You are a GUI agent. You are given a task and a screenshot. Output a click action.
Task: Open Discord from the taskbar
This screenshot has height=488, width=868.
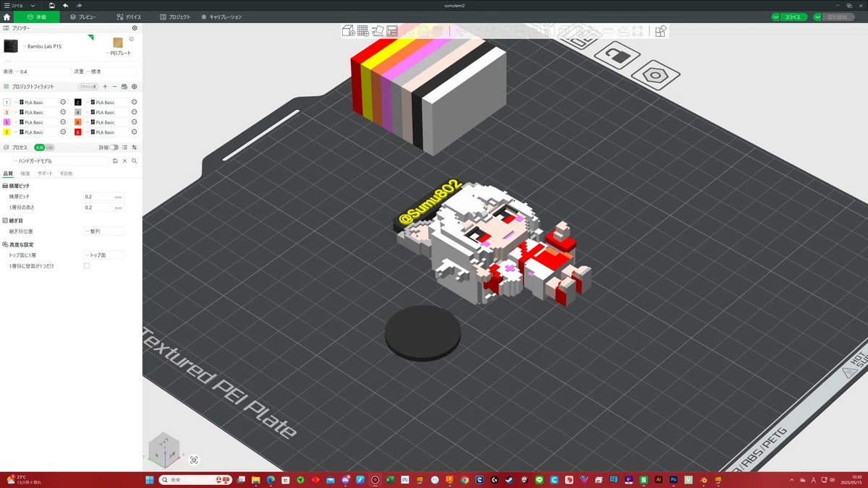345,480
